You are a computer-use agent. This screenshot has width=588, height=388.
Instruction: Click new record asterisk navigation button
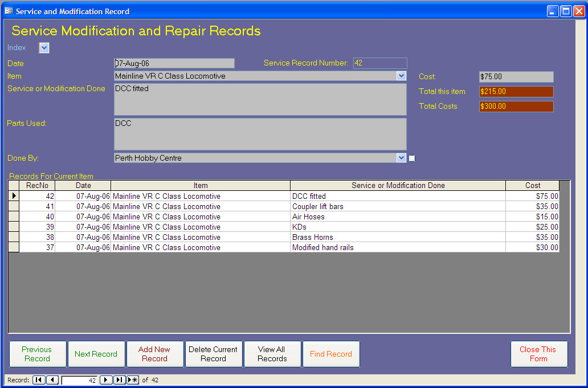[x=132, y=380]
